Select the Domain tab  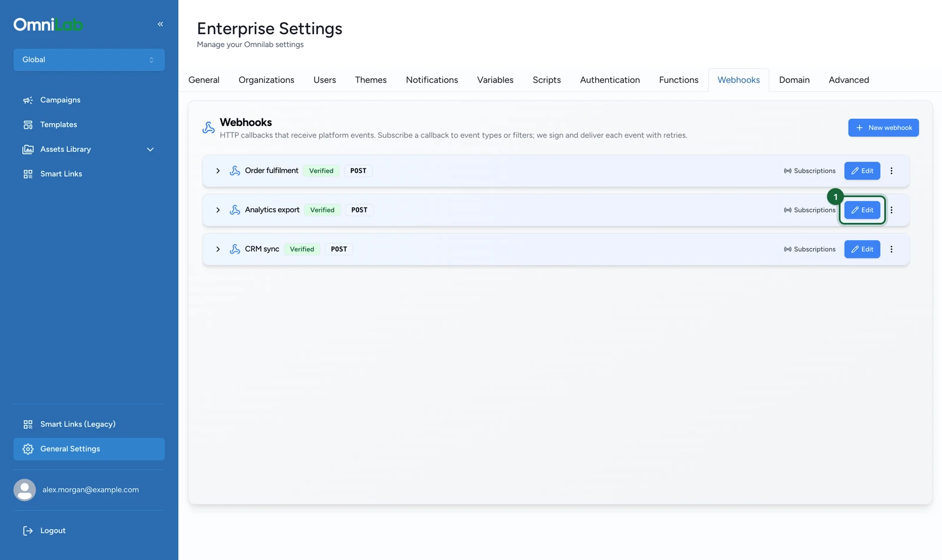(x=794, y=80)
